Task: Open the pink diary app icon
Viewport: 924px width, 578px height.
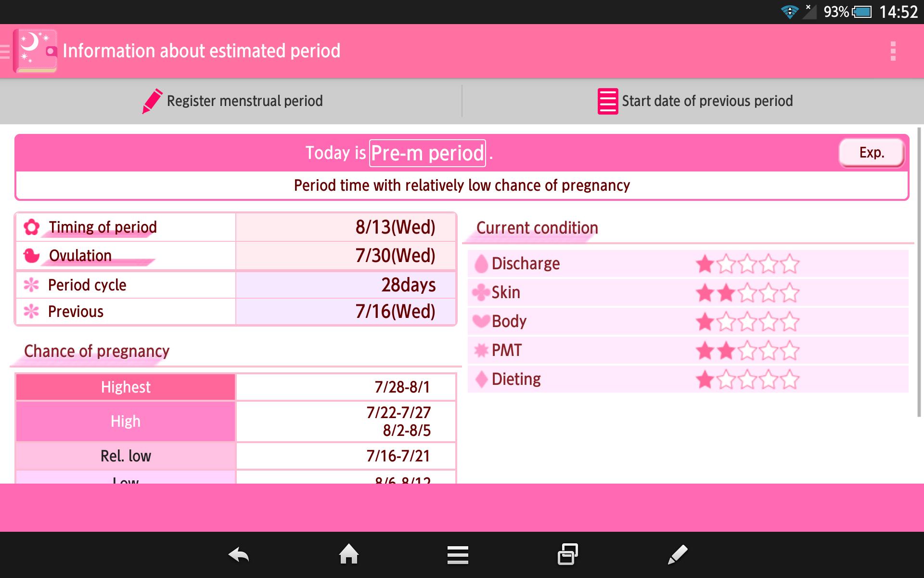Action: 35,51
